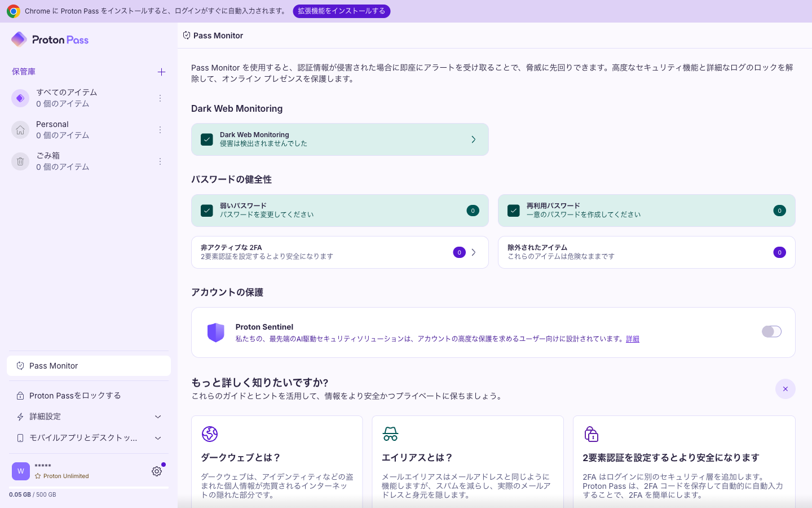
Task: Click the アカウントの保護 heading
Action: click(227, 292)
